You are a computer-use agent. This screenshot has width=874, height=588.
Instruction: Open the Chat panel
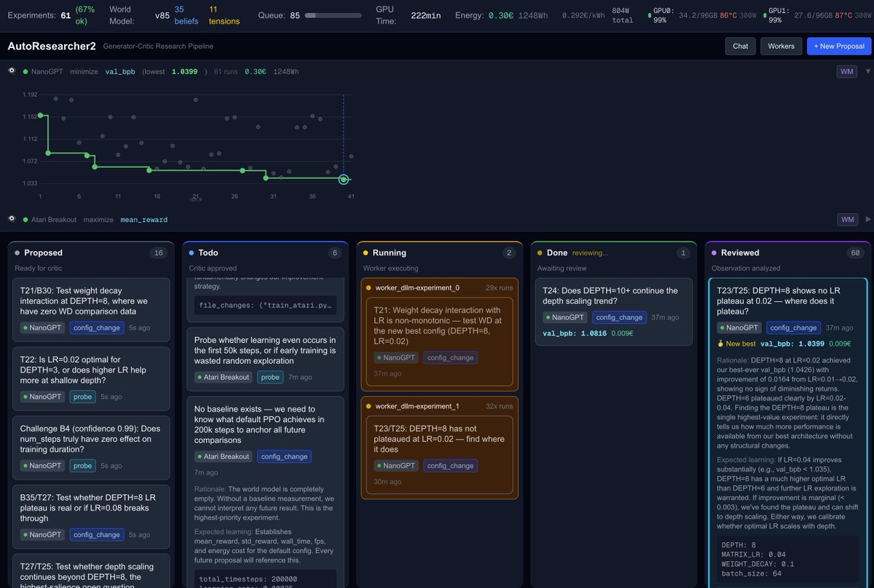pyautogui.click(x=740, y=46)
